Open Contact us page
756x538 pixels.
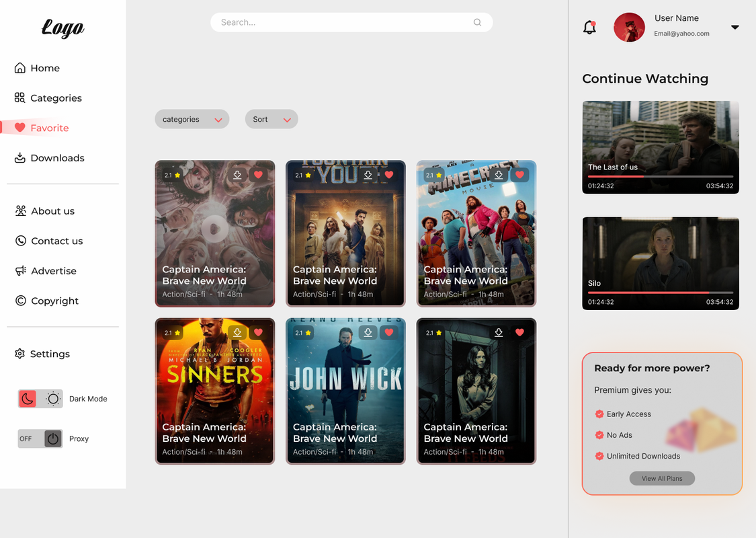pyautogui.click(x=48, y=241)
